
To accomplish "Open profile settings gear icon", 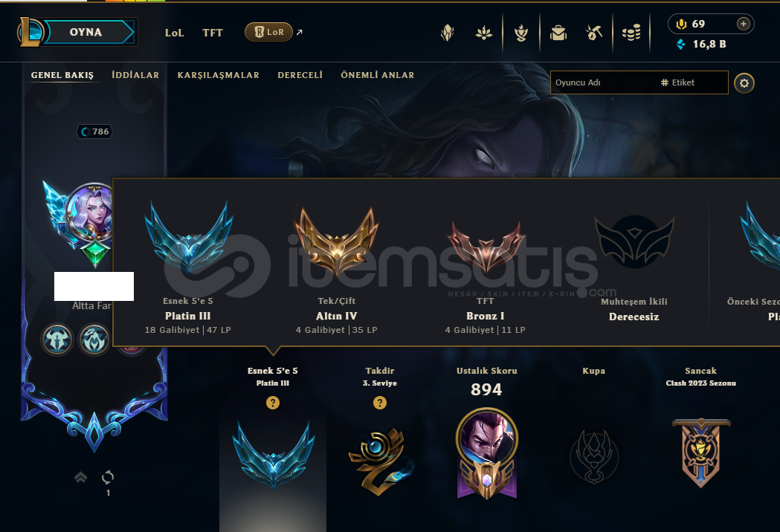I will (744, 83).
